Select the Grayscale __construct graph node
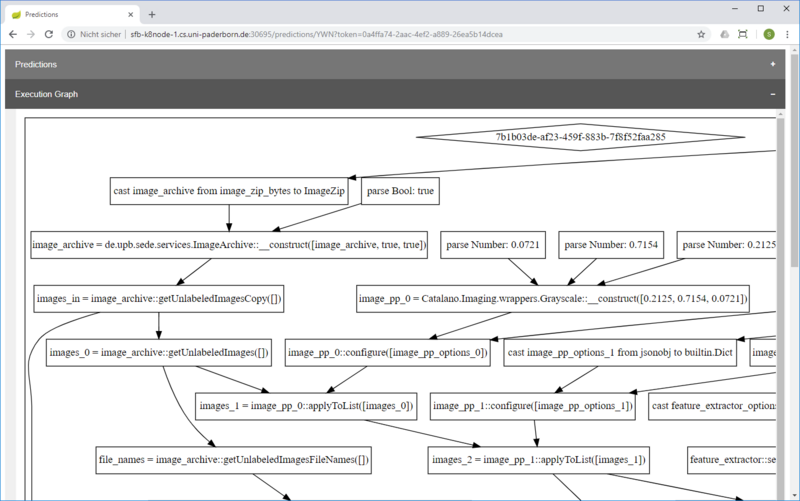800x501 pixels. [554, 298]
